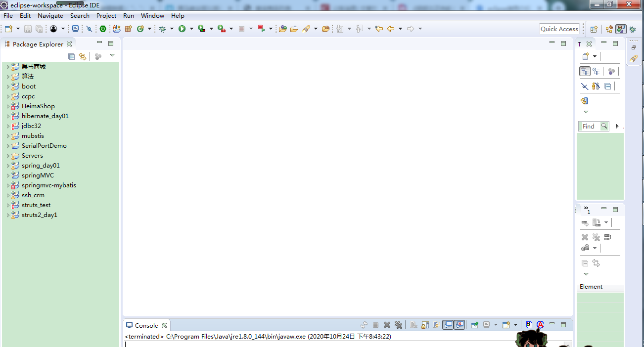
Task: Minimize the Package Explorer view
Action: (99, 43)
